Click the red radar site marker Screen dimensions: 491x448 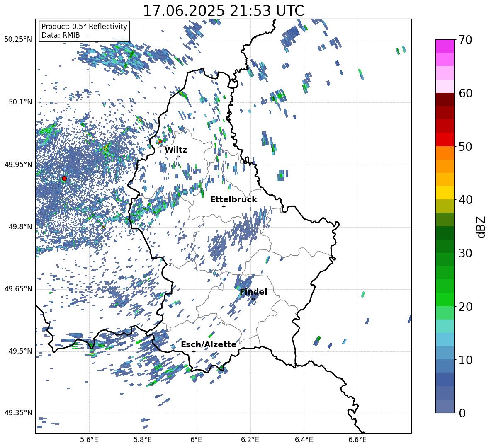64,179
